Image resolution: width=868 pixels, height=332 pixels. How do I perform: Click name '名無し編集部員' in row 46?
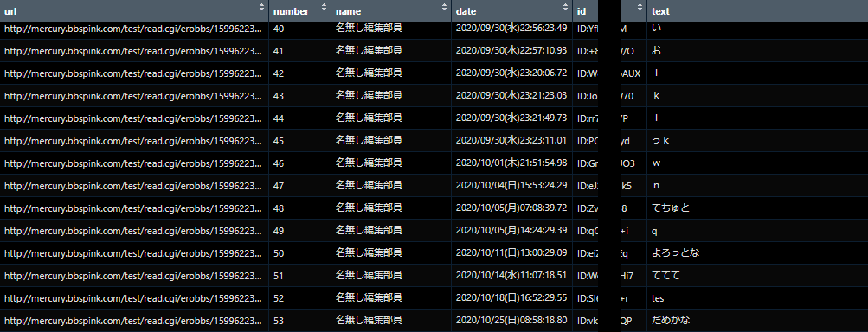pyautogui.click(x=369, y=163)
